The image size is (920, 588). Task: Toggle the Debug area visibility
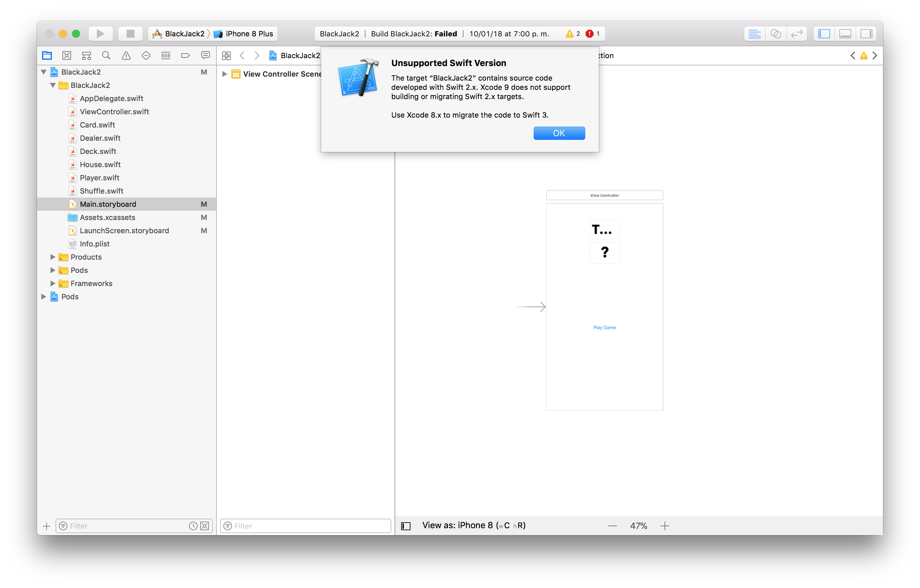pyautogui.click(x=845, y=34)
